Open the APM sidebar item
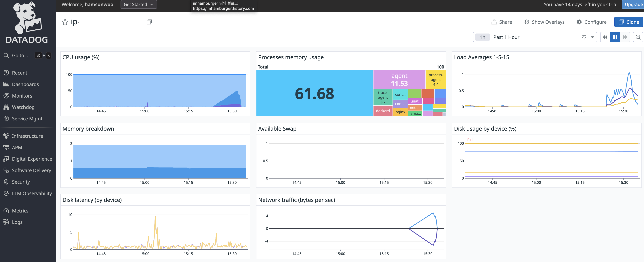The image size is (644, 262). [x=17, y=147]
